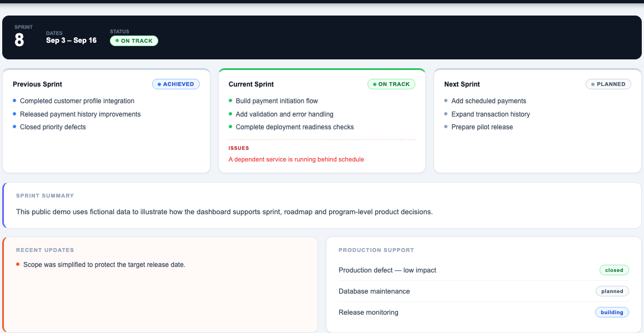This screenshot has height=333, width=644.
Task: Click the PRODUCTION SUPPORT heading
Action: (376, 250)
